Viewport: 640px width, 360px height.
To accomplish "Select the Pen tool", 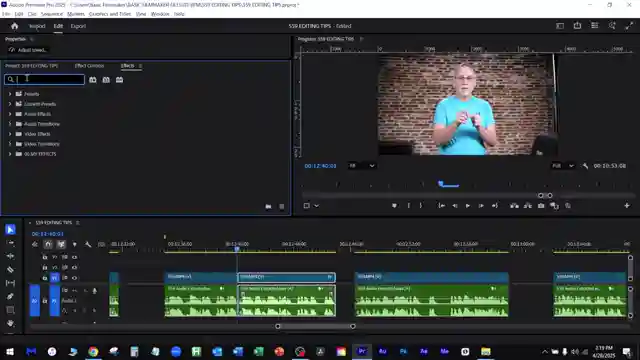I will pyautogui.click(x=11, y=296).
